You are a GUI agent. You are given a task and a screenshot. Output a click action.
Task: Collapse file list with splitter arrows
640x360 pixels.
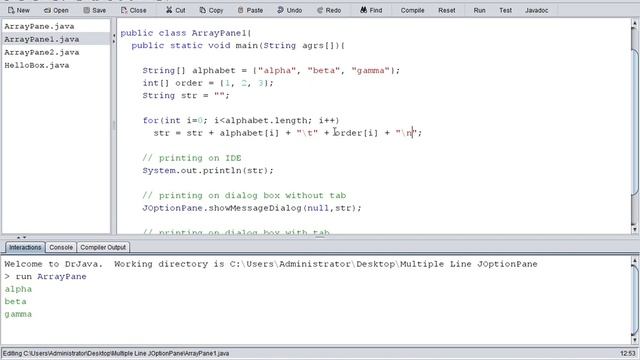pos(114,38)
